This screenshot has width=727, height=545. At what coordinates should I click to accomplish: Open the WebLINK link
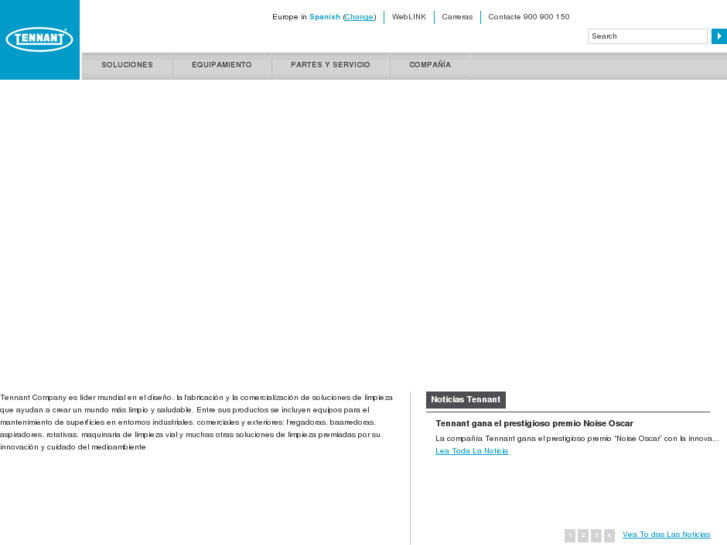[x=409, y=17]
